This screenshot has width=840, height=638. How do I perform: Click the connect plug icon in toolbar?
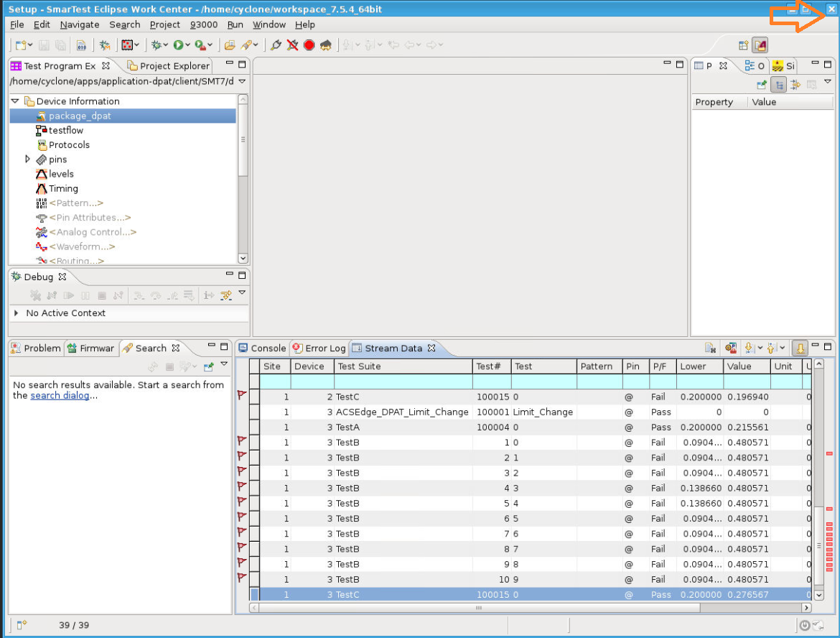[x=276, y=45]
